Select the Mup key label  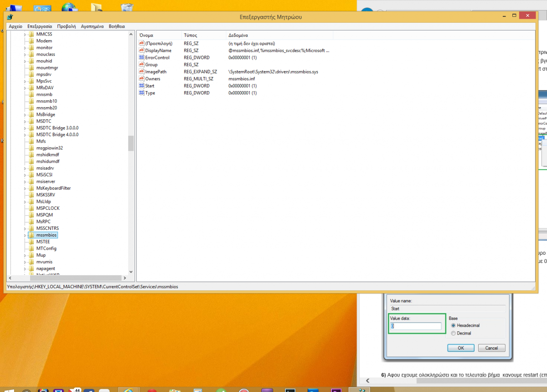[x=41, y=255]
